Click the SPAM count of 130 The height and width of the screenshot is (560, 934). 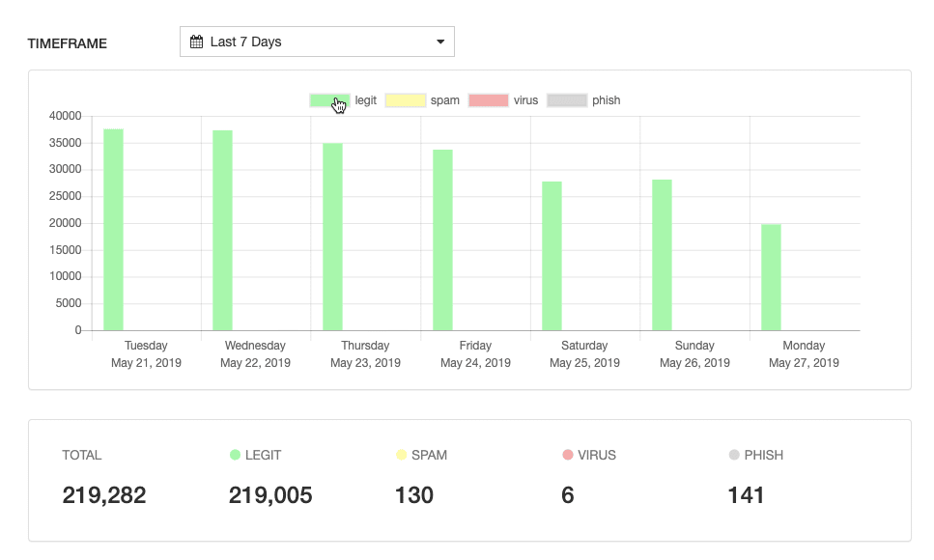[x=414, y=494]
